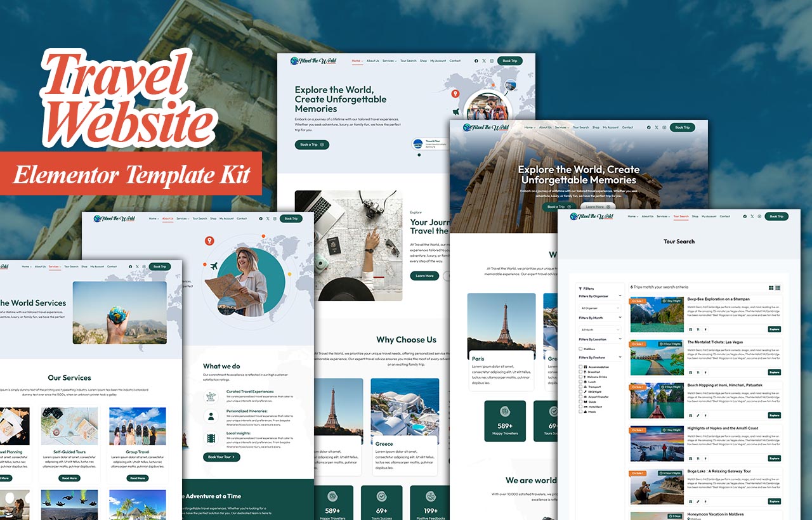Open Services dropdown on Tour Search page nav
Screen dimensions: 812x520
[663, 216]
